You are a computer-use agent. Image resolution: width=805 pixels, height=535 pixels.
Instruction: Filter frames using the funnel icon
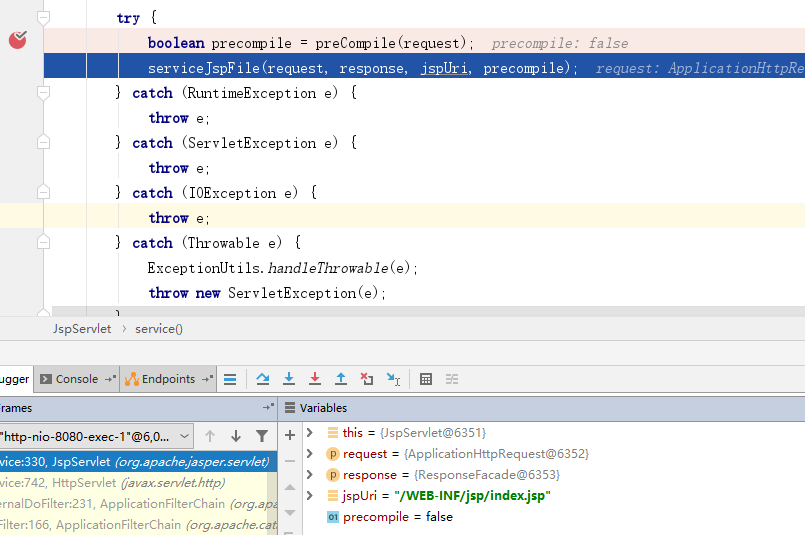262,436
